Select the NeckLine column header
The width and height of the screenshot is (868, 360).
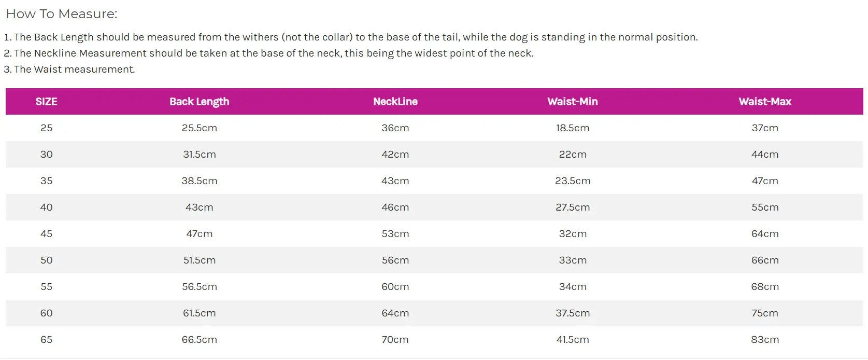(395, 102)
